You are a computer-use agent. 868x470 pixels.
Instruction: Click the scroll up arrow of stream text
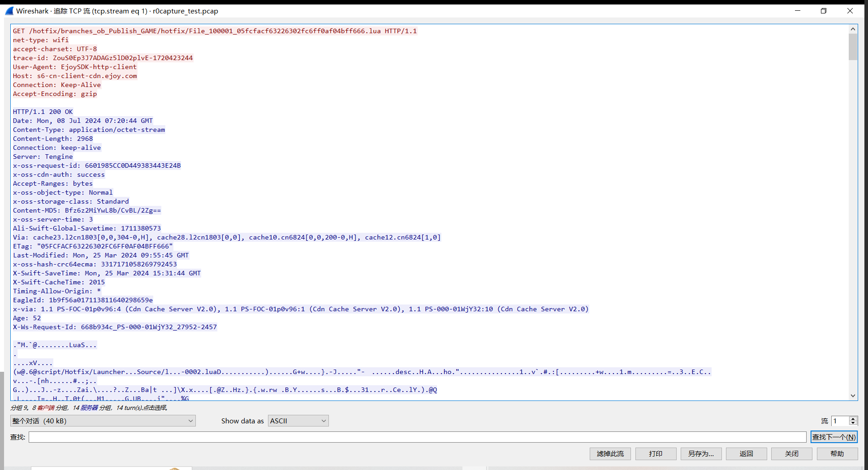coord(853,29)
